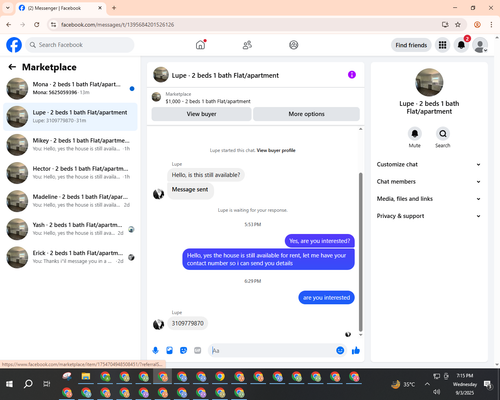Go to the Home feed icon

200,45
